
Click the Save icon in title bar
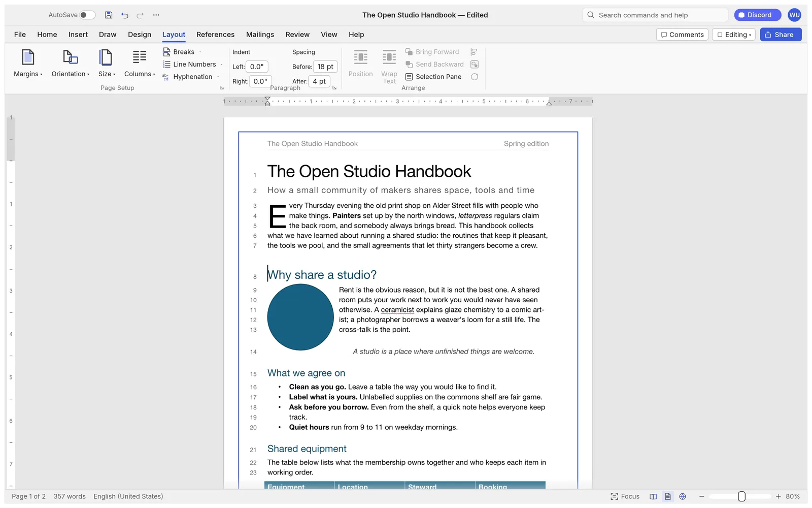pos(109,15)
